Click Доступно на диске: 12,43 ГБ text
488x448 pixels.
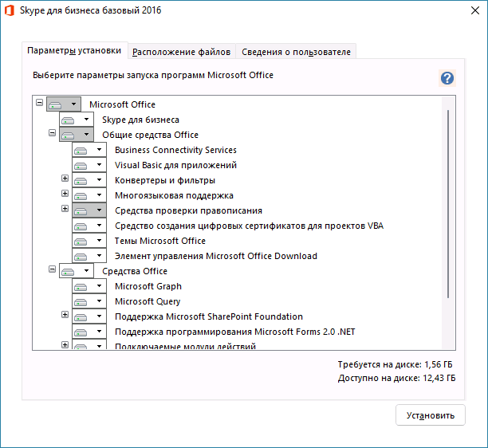pyautogui.click(x=397, y=378)
